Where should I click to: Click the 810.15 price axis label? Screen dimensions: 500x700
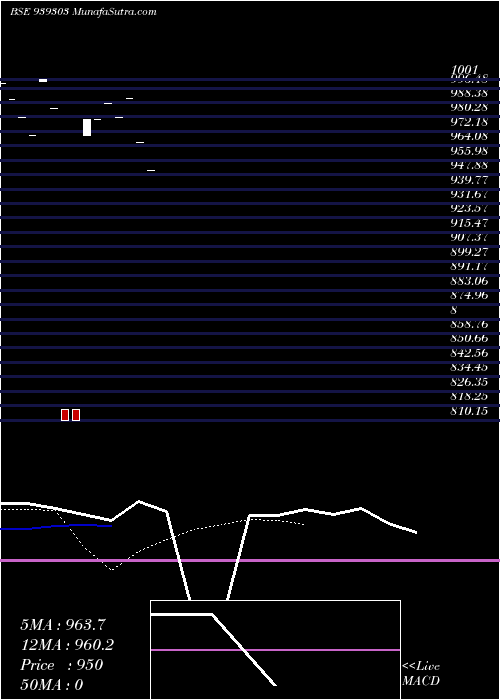[x=469, y=411]
